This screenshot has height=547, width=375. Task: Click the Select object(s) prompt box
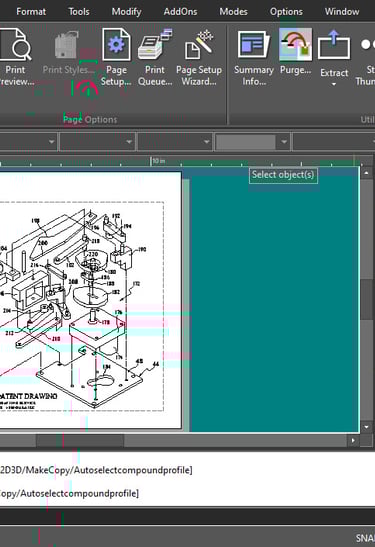coord(283,175)
